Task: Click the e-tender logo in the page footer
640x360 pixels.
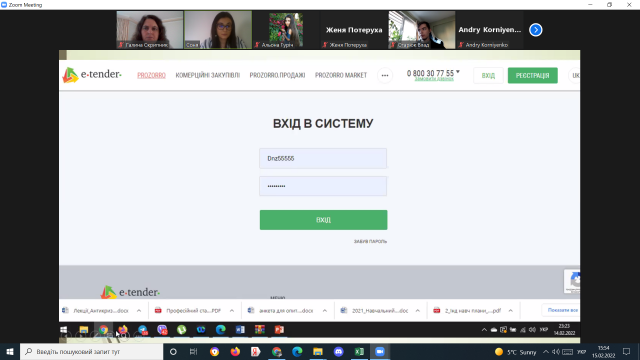Action: 130,292
